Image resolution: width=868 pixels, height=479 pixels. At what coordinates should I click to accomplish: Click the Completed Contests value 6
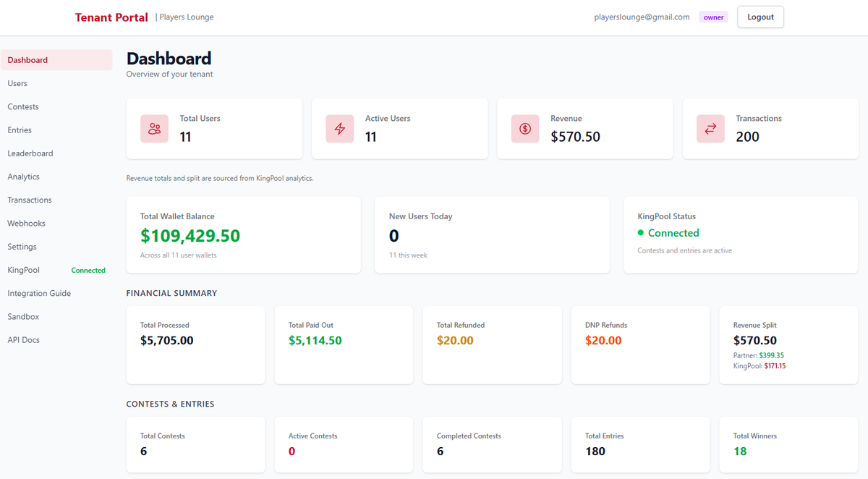coord(441,451)
